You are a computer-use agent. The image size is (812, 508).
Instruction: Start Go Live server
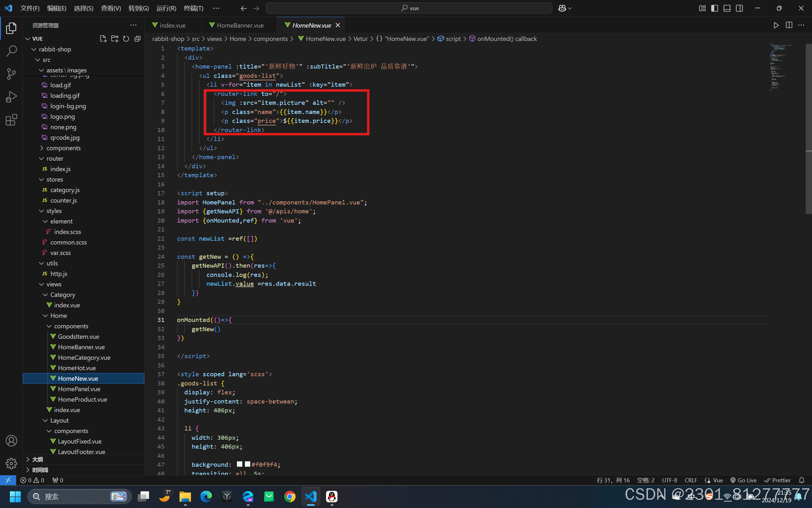pos(743,480)
